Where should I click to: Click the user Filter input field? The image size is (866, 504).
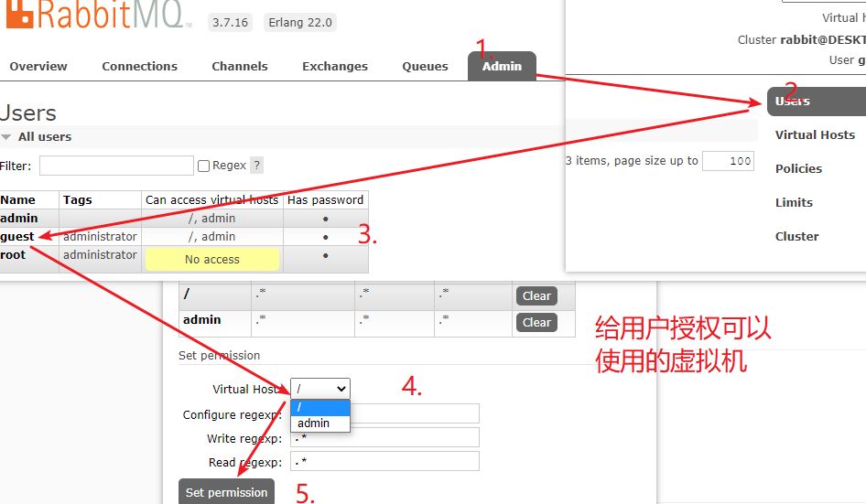(116, 166)
